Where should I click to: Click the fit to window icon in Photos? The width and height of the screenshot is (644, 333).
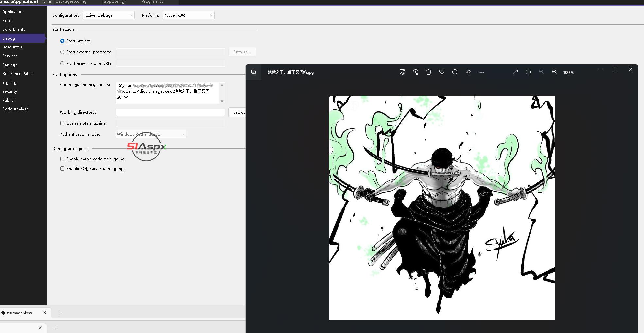[x=529, y=72]
